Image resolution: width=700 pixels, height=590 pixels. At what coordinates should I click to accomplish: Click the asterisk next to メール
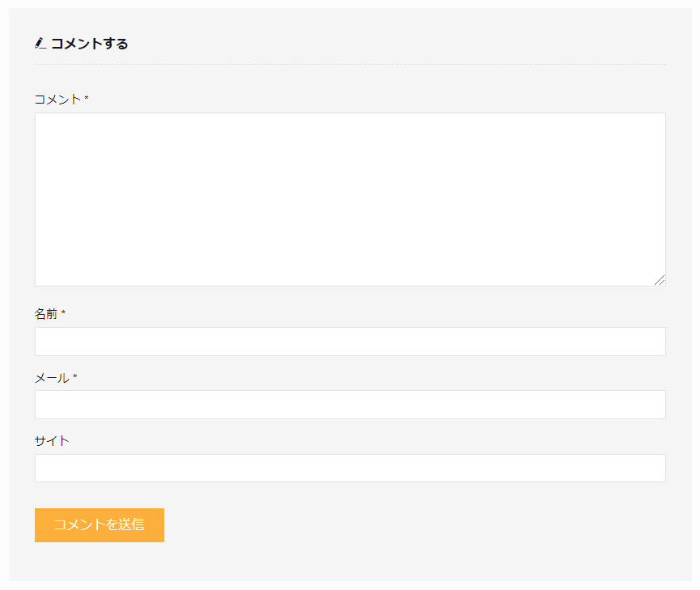(75, 377)
